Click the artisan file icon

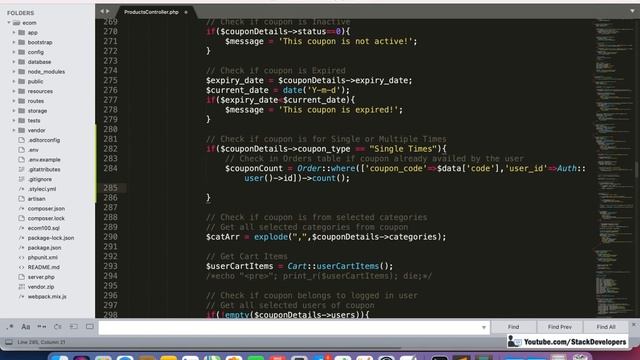(22, 199)
